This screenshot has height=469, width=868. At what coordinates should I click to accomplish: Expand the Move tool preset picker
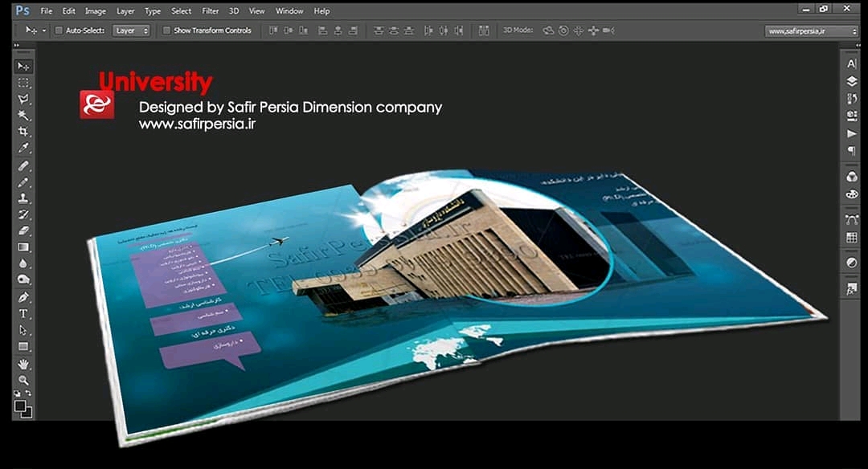tap(44, 31)
